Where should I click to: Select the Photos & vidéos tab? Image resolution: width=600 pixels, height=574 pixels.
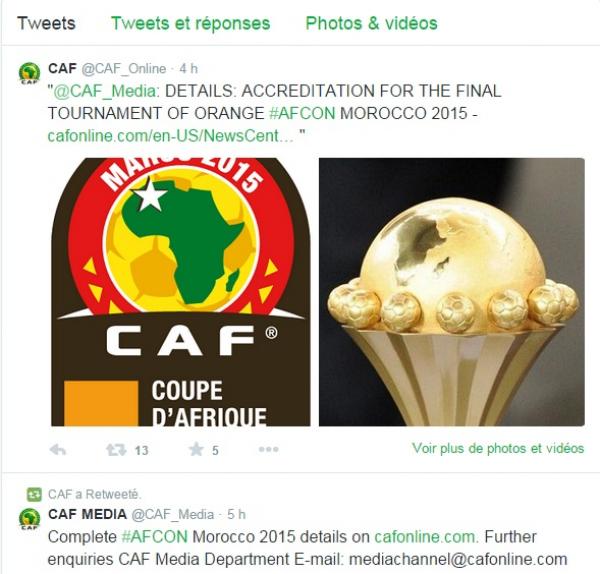pos(372,23)
